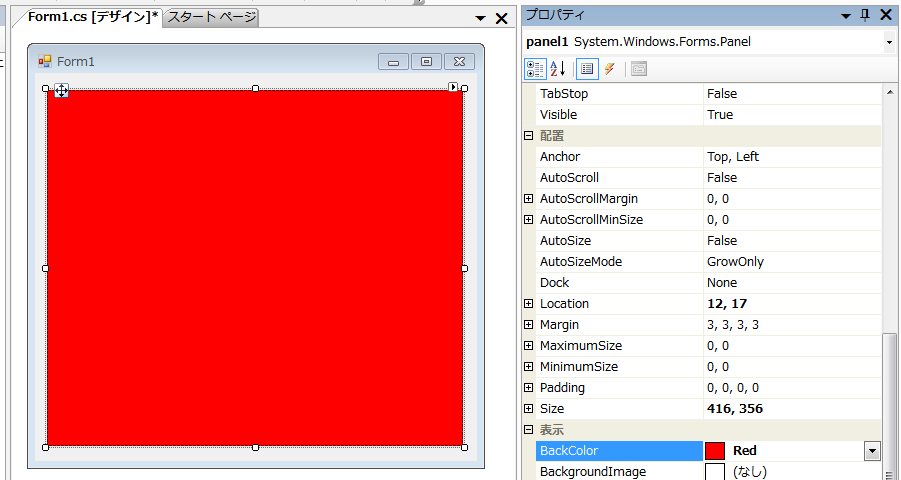Viewport: 901px width, 480px height.
Task: Close the Properties window
Action: pos(886,15)
